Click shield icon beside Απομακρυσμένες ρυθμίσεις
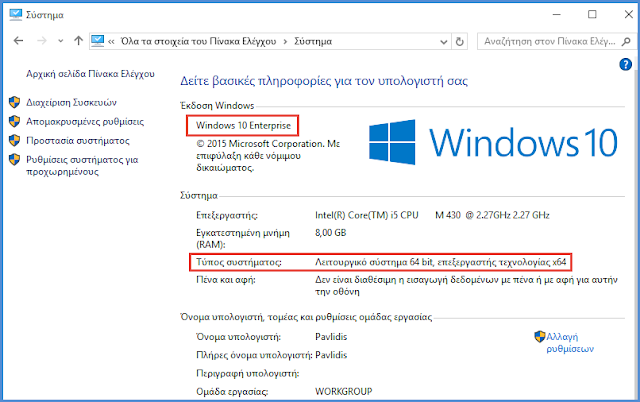 (x=14, y=121)
